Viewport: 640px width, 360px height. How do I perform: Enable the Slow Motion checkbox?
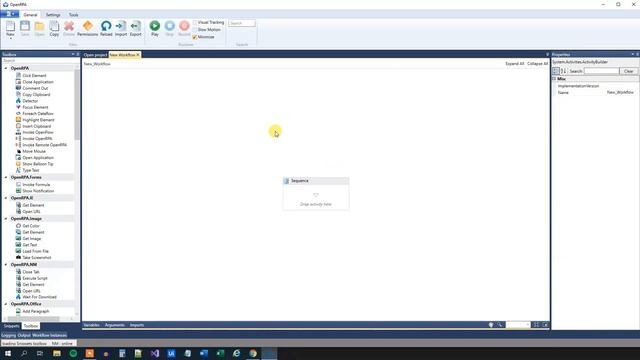[195, 30]
